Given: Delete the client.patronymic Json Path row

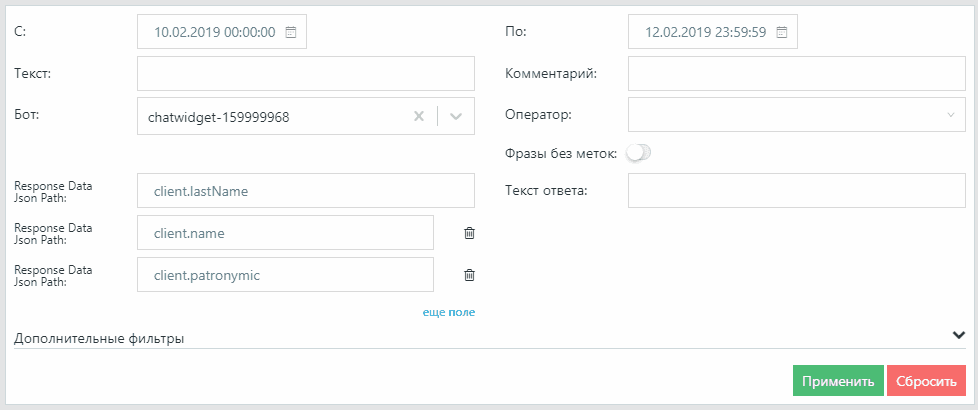Looking at the screenshot, I should tap(469, 275).
